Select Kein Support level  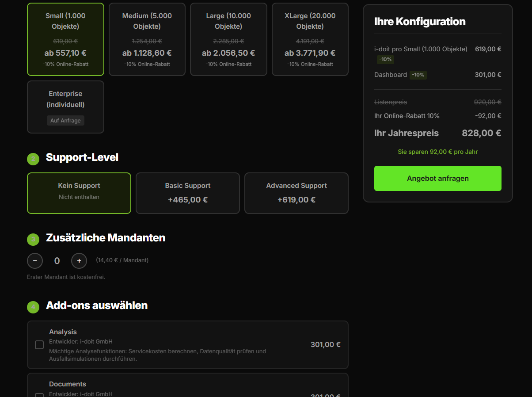[79, 193]
